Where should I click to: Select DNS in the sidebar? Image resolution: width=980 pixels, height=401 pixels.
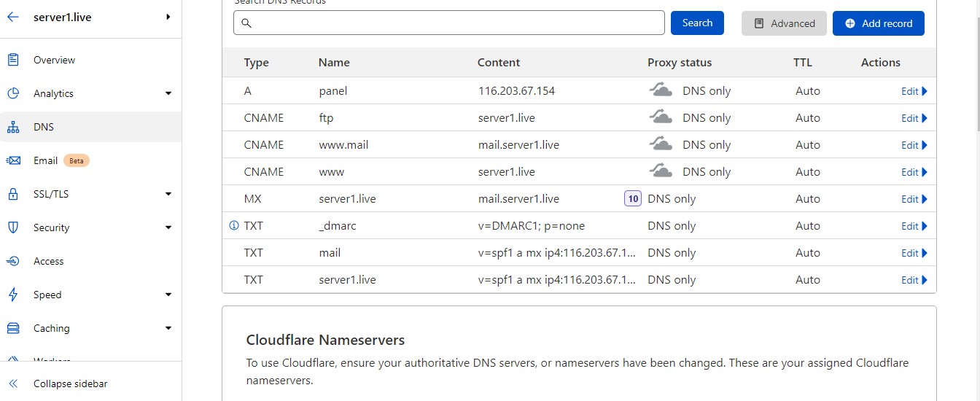tap(44, 127)
